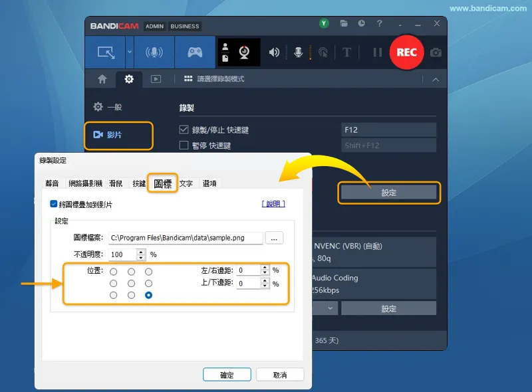Screen dimensions: 532x392
Task: Open the output folder icon in title bar
Action: tap(344, 23)
